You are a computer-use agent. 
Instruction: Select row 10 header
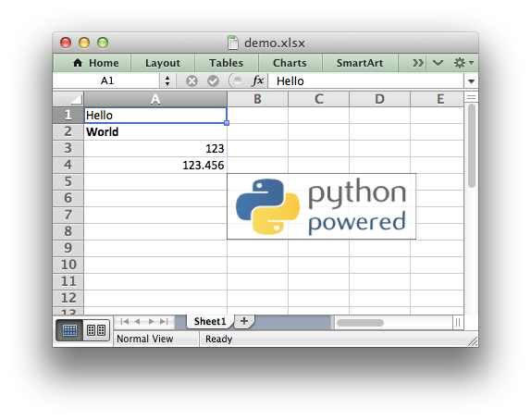point(68,265)
